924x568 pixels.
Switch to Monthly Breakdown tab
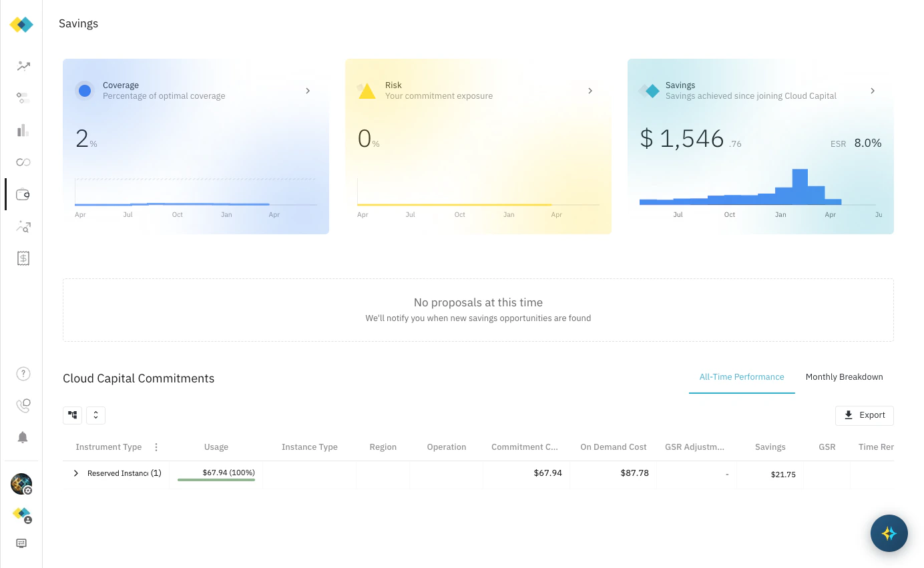point(844,377)
